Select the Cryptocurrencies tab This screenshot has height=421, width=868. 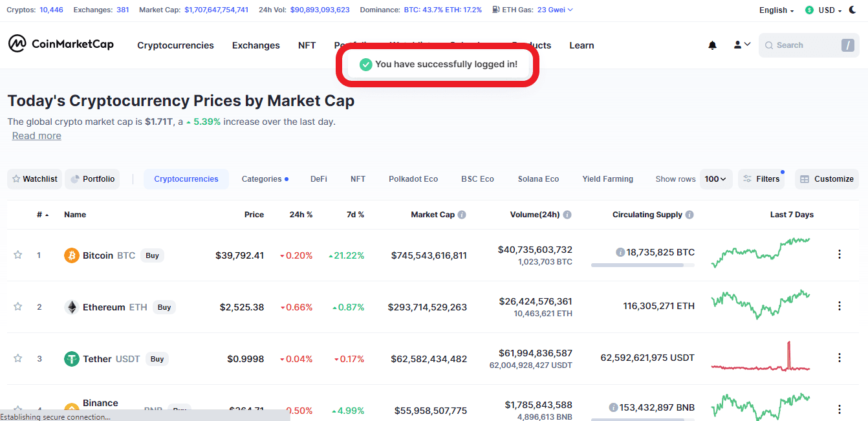(x=186, y=179)
